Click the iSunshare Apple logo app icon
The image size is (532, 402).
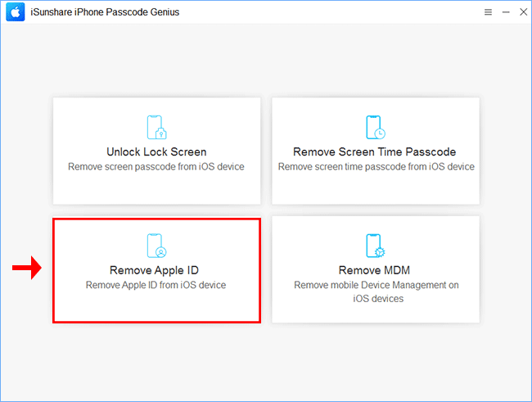pos(16,12)
